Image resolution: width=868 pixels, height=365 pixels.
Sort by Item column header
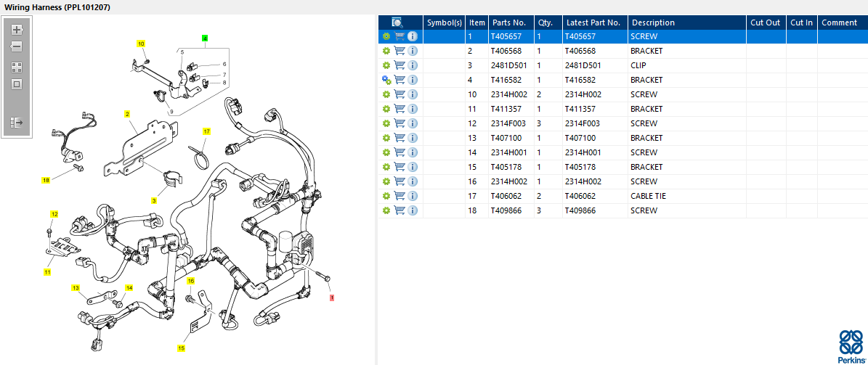[x=476, y=22]
